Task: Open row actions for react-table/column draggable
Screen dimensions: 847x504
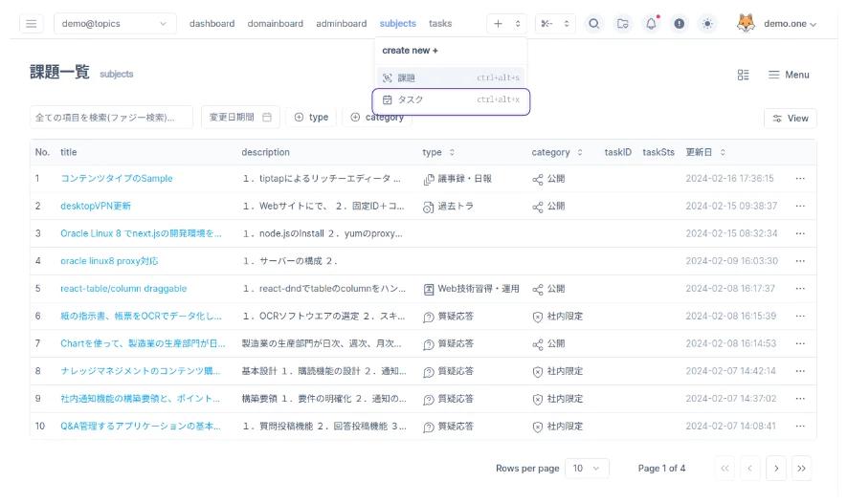Action: 800,289
